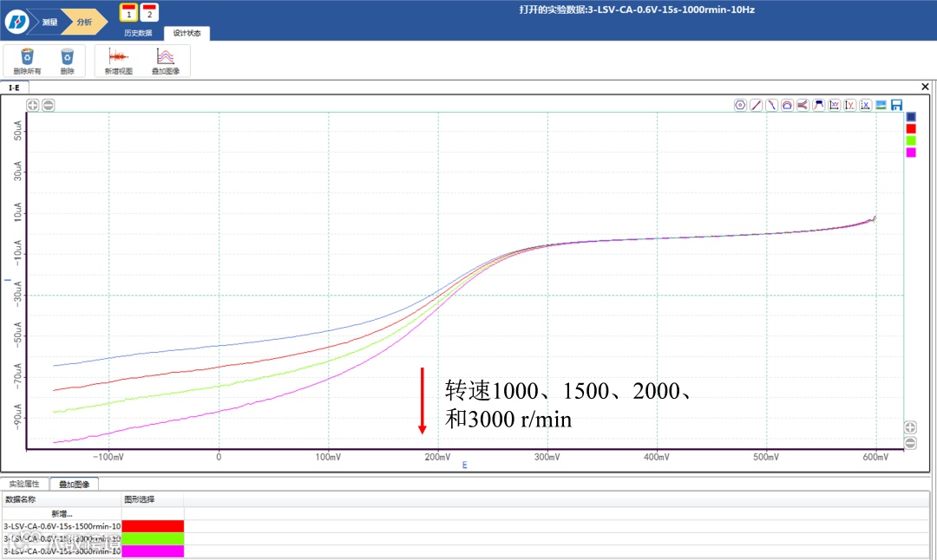Click the XY axes autoscale icon
The width and height of the screenshot is (937, 560).
[835, 105]
